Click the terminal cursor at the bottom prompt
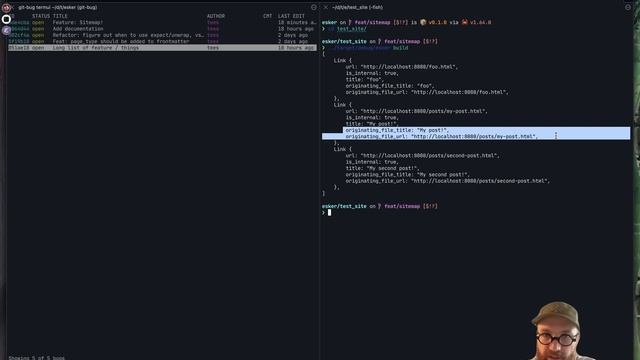This screenshot has height=360, width=640. (329, 212)
